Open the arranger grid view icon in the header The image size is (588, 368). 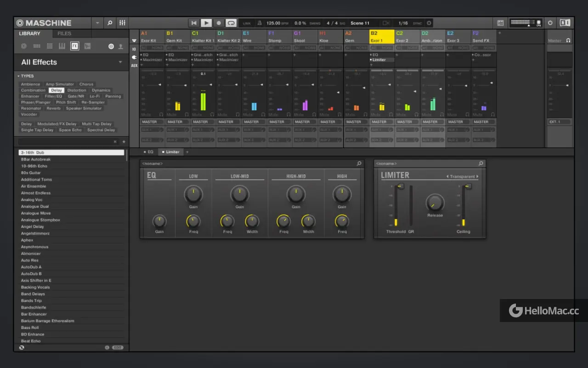[500, 23]
